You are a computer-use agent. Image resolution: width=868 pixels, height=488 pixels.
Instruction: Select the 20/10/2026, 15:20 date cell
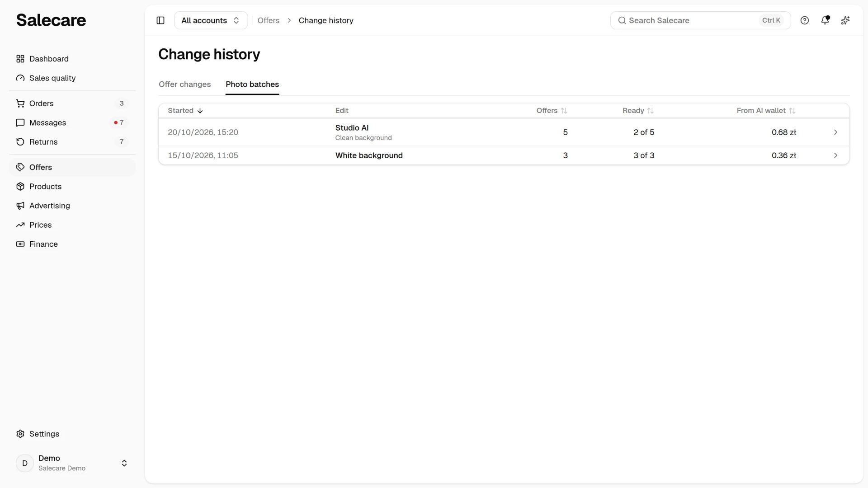tap(203, 132)
